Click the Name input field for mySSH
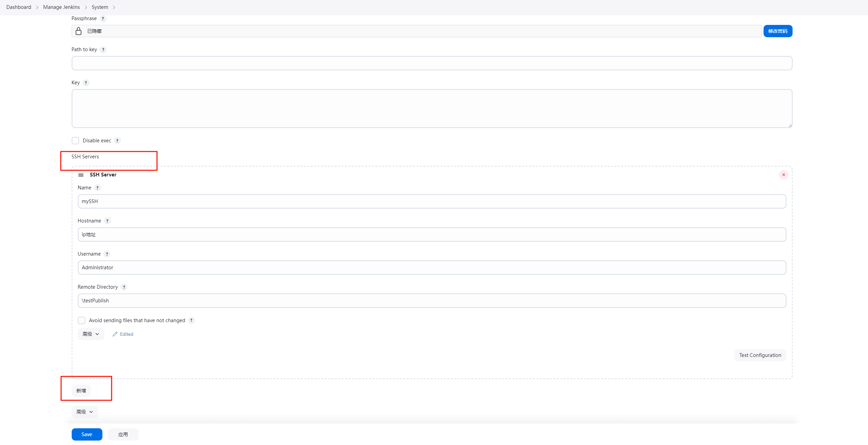This screenshot has height=445, width=868. (432, 201)
